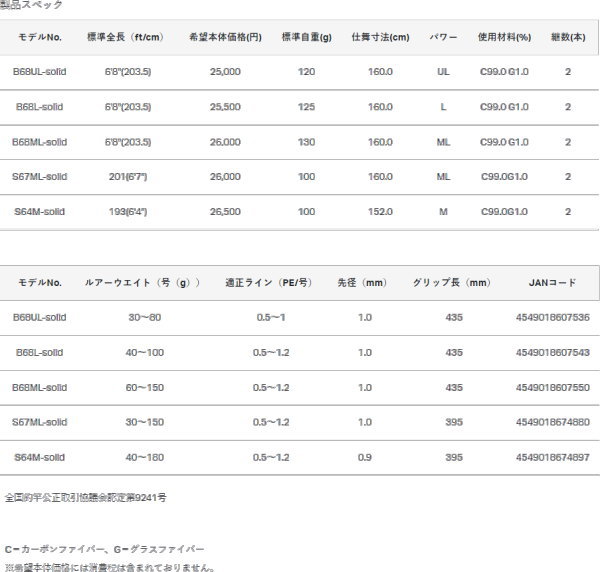Select the 仕舞寸法(cm) column header
The image size is (600, 572).
pos(380,37)
